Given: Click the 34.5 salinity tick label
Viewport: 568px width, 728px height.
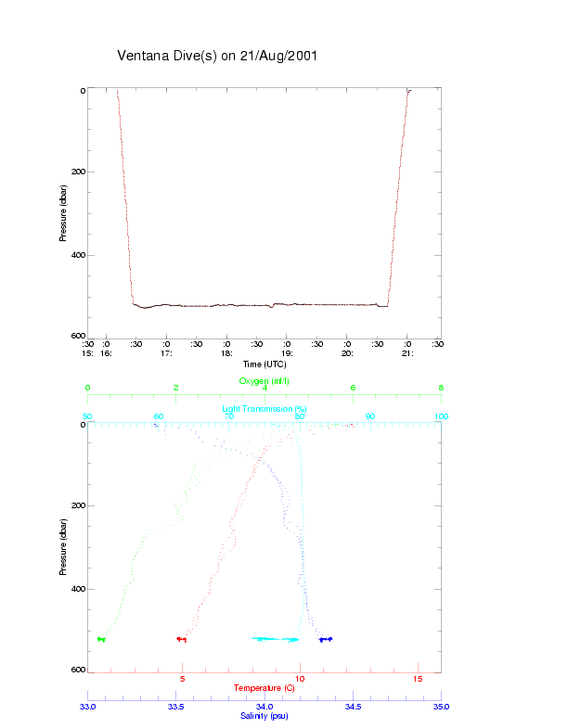Looking at the screenshot, I should pyautogui.click(x=353, y=707).
